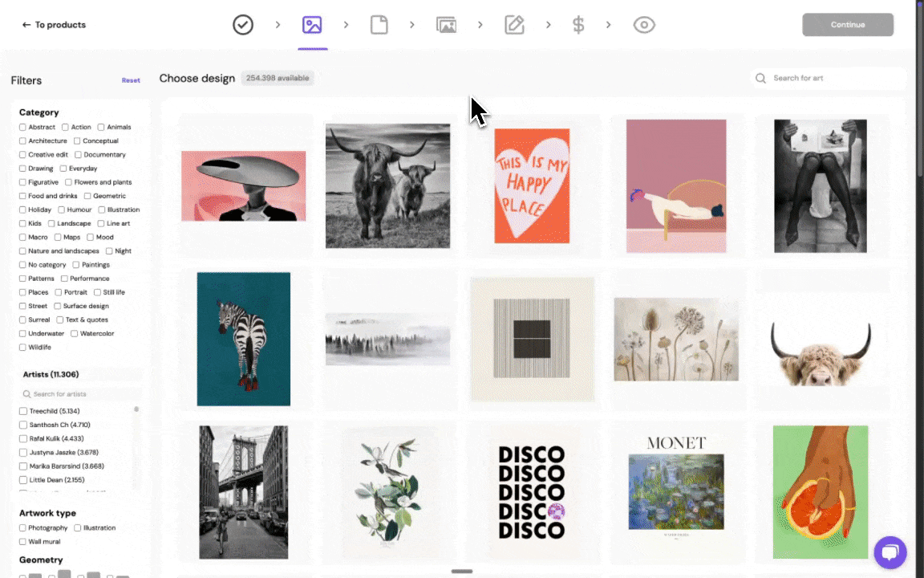Open the chat support bubble
Screen dimensions: 924x578
(890, 552)
